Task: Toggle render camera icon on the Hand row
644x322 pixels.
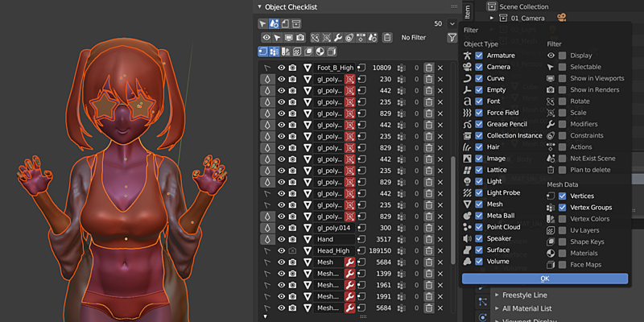Action: 292,239
